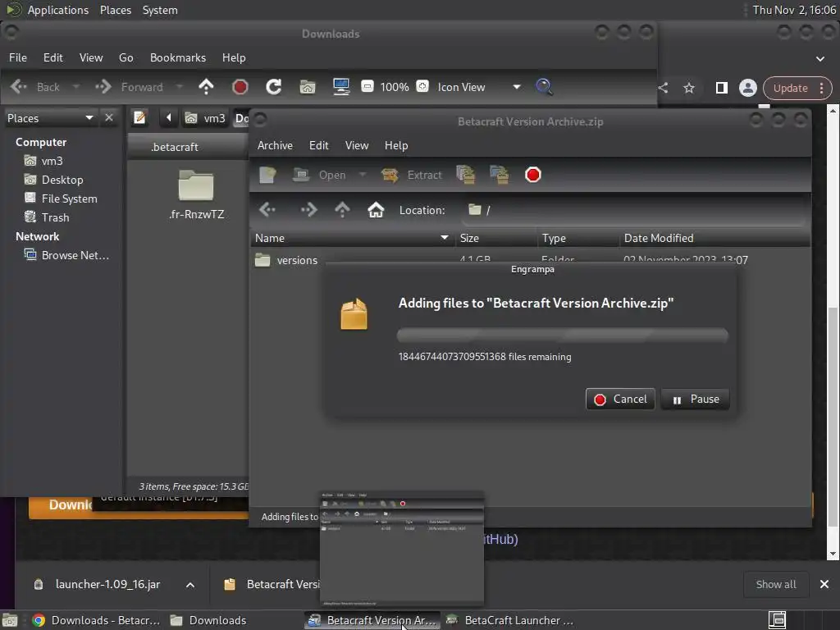Click the reload icon in file manager toolbar
Screen dimensions: 840x630
(274, 87)
